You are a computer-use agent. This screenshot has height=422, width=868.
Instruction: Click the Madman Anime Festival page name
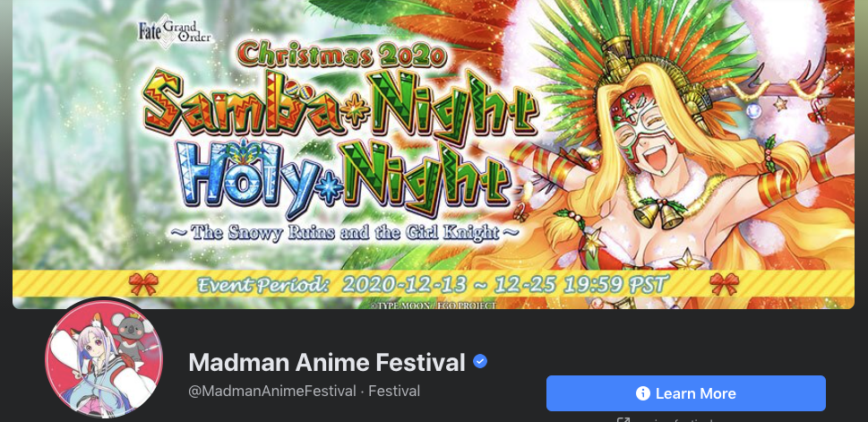327,363
